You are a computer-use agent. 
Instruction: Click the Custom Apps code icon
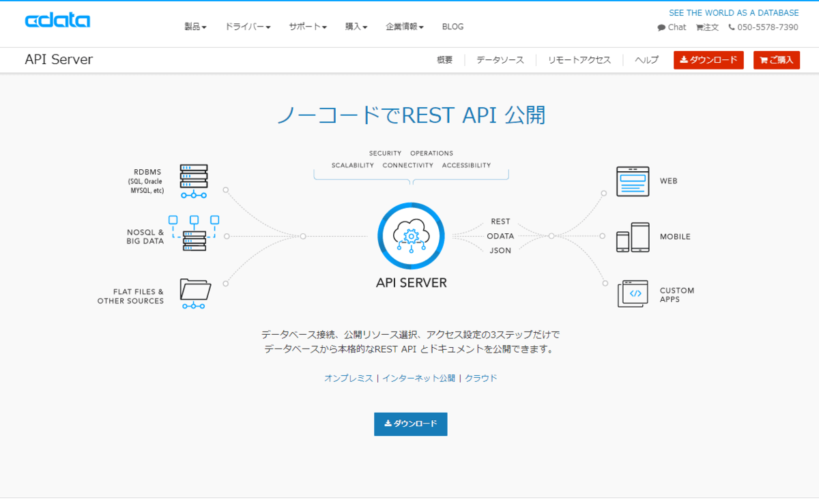633,294
